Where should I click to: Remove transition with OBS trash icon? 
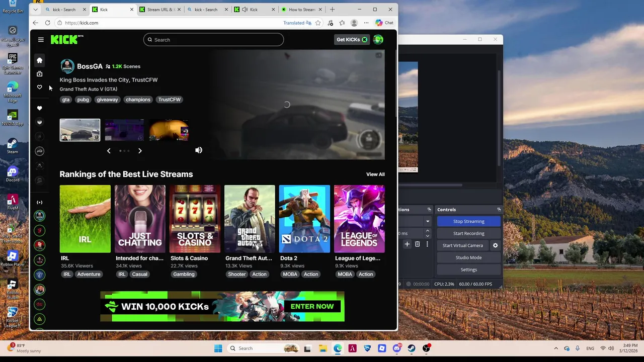pos(417,244)
